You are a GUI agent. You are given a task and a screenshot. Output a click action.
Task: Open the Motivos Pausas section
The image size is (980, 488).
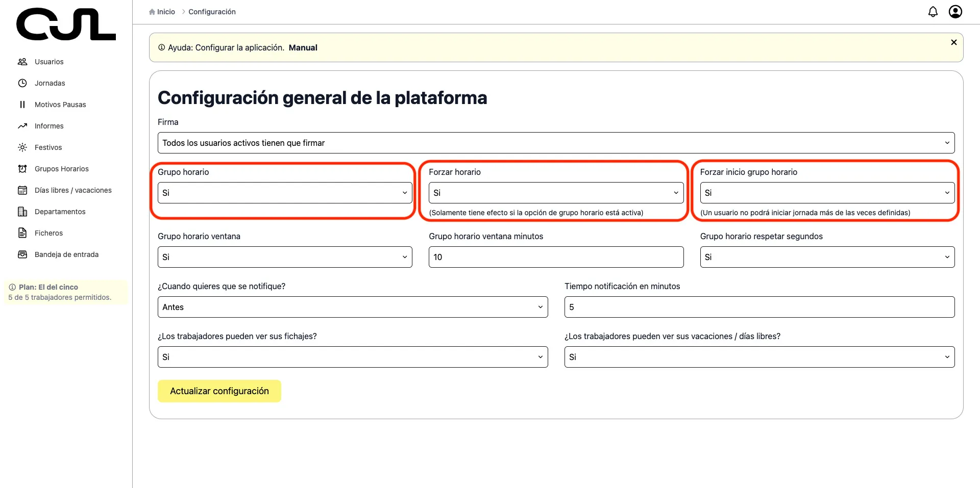point(60,104)
